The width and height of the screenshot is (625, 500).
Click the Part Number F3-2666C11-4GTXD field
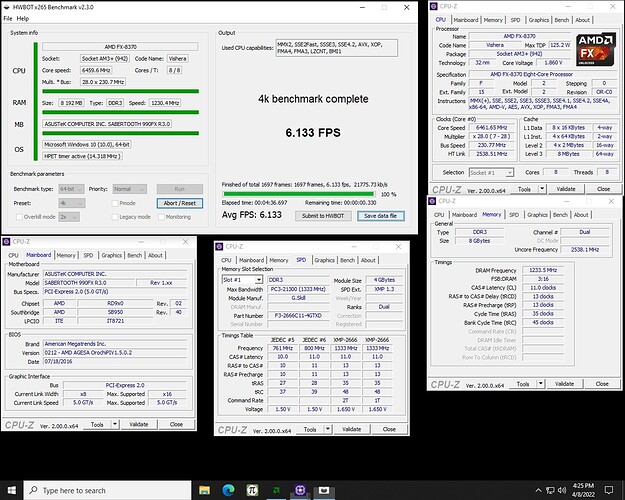(299, 315)
